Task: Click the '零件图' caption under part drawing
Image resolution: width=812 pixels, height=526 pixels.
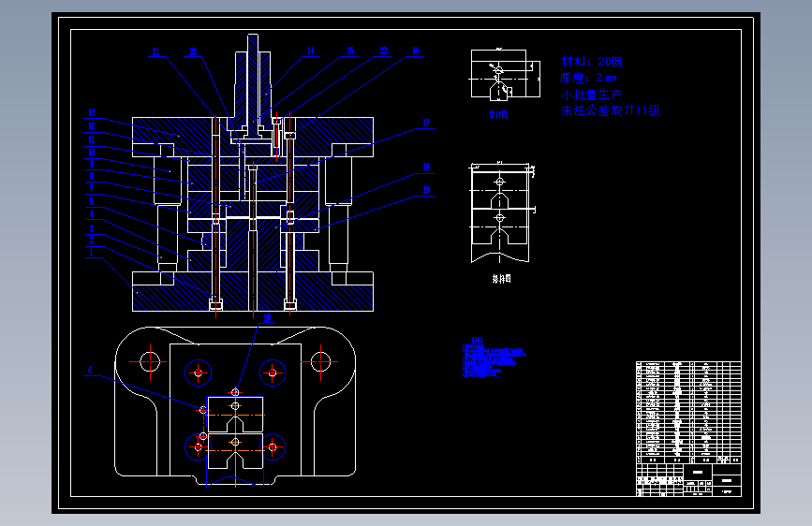Action: pos(498,114)
